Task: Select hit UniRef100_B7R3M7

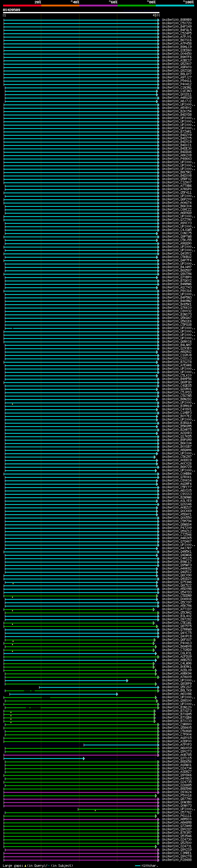Action: point(176,833)
